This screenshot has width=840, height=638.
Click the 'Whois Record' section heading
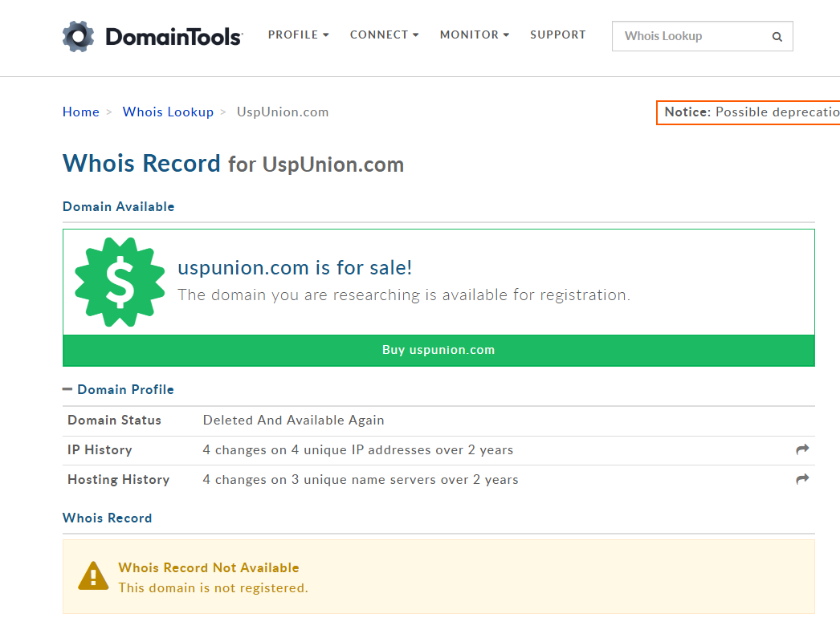click(x=107, y=518)
